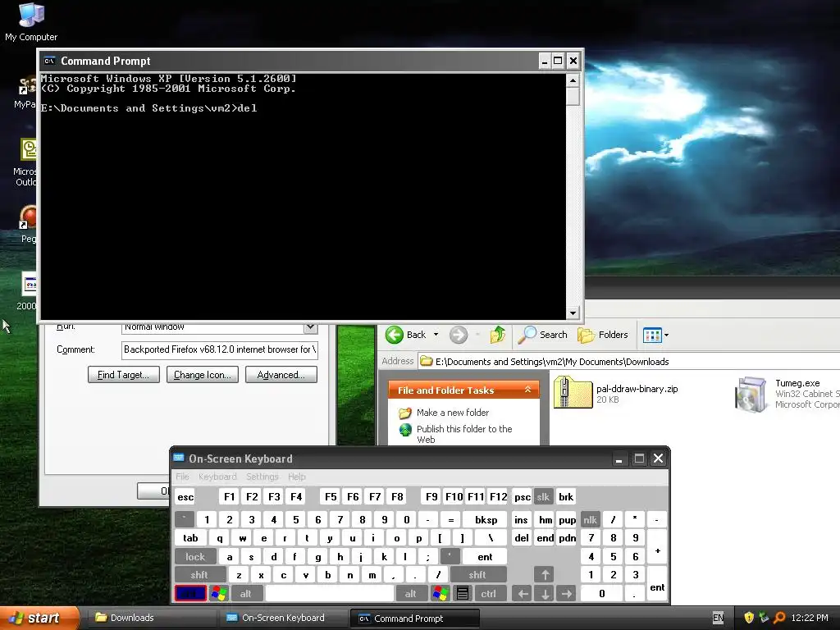
Task: Select pal-ddraw-binary.zip file icon
Action: click(572, 392)
